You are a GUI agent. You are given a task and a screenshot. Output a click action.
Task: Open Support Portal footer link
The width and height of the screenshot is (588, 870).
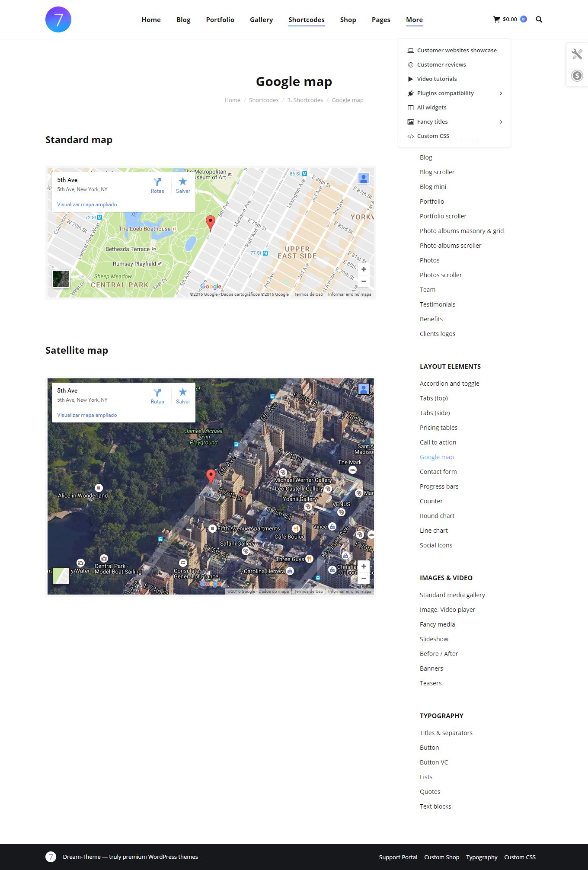398,857
